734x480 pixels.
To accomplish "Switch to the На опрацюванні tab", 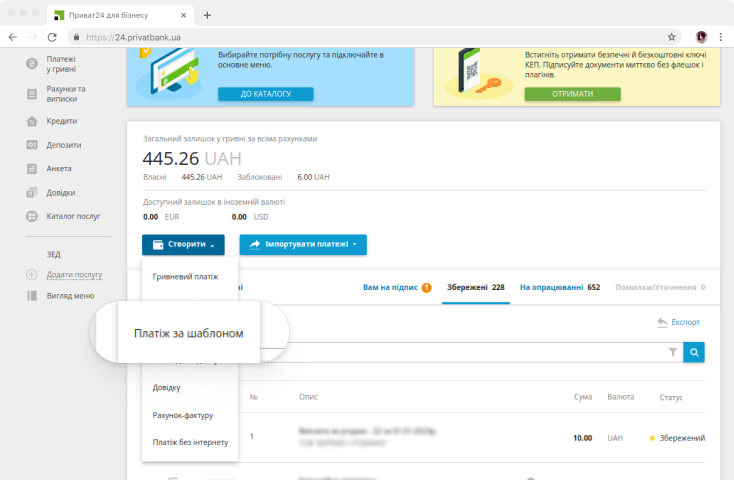I will pyautogui.click(x=559, y=288).
